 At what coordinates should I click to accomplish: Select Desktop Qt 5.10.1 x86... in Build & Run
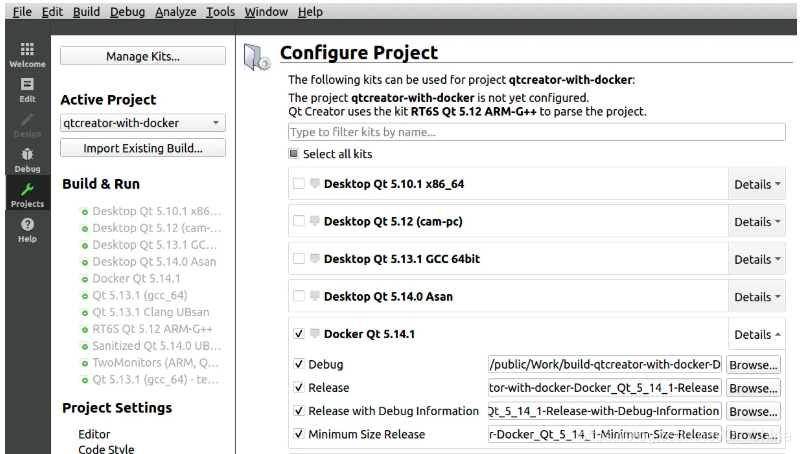[x=156, y=211]
